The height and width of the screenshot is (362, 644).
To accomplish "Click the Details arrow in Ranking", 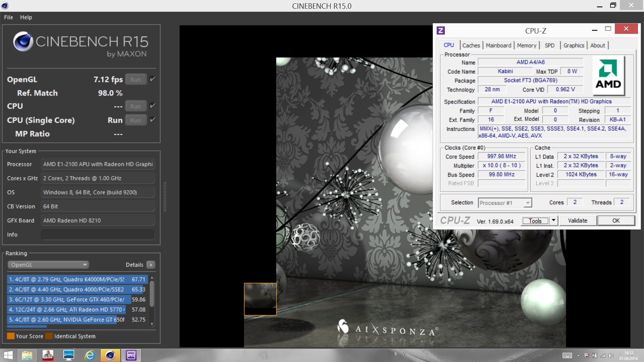I will tap(151, 265).
